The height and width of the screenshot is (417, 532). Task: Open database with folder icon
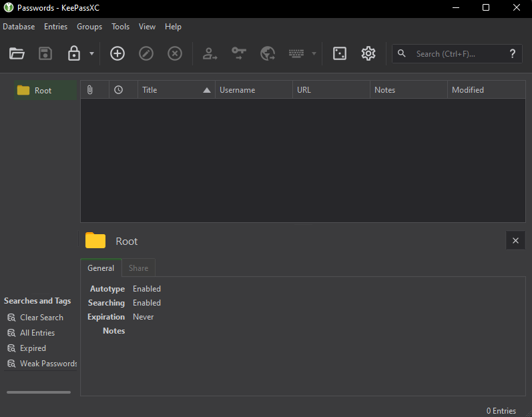17,53
